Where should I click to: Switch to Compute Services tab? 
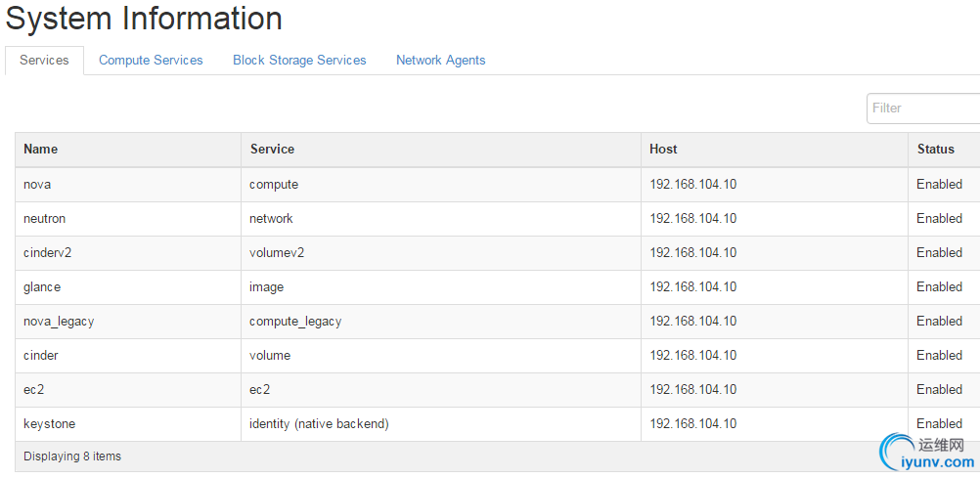point(151,60)
